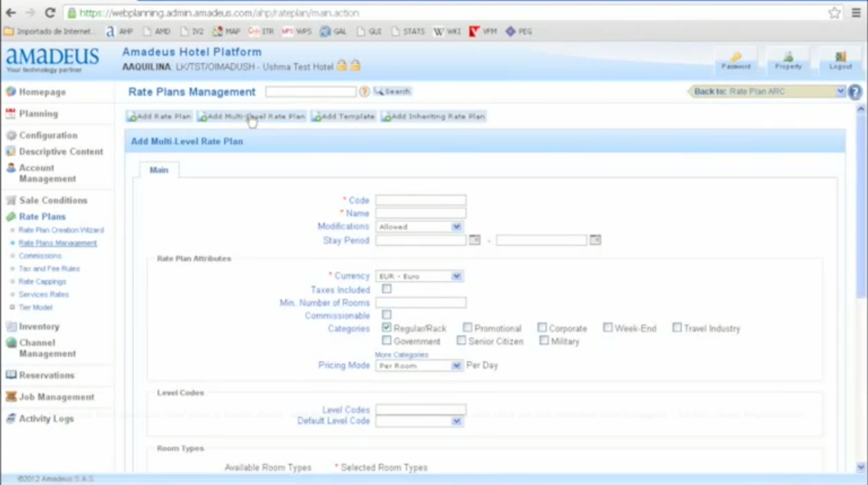Check the Corporate category
Image resolution: width=868 pixels, height=485 pixels.
[x=542, y=328]
